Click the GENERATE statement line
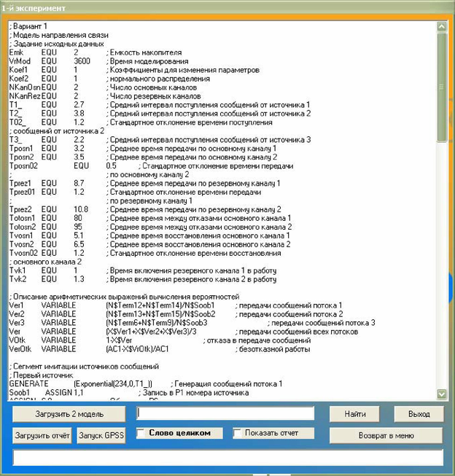The height and width of the screenshot is (476, 455). click(x=146, y=383)
